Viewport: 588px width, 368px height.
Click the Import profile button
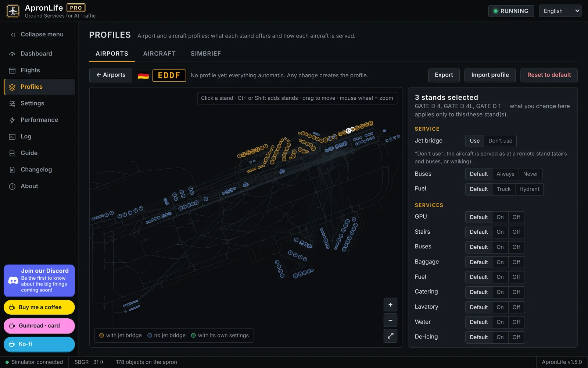pos(490,75)
